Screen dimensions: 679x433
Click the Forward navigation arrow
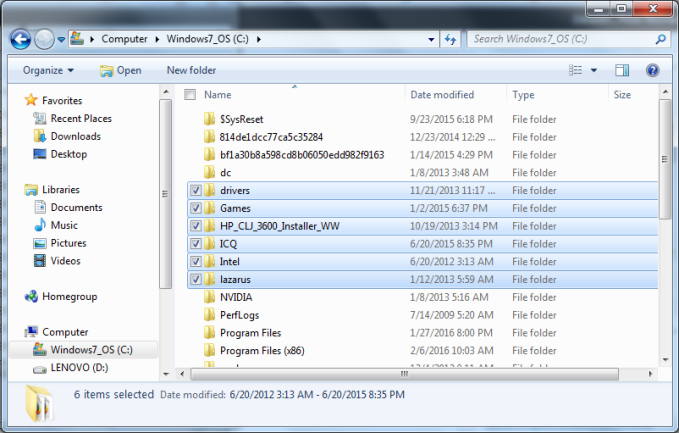[x=44, y=39]
